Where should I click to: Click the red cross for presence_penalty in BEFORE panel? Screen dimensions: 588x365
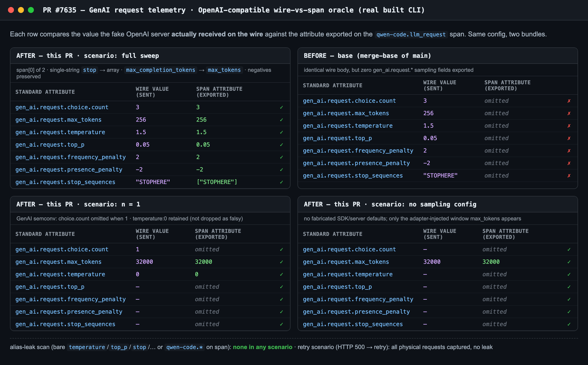pyautogui.click(x=569, y=163)
